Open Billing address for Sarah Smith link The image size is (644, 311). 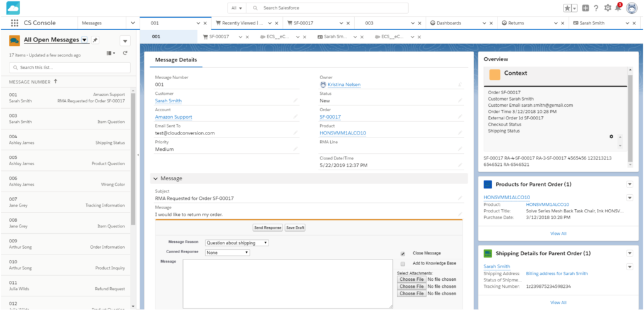[557, 274]
